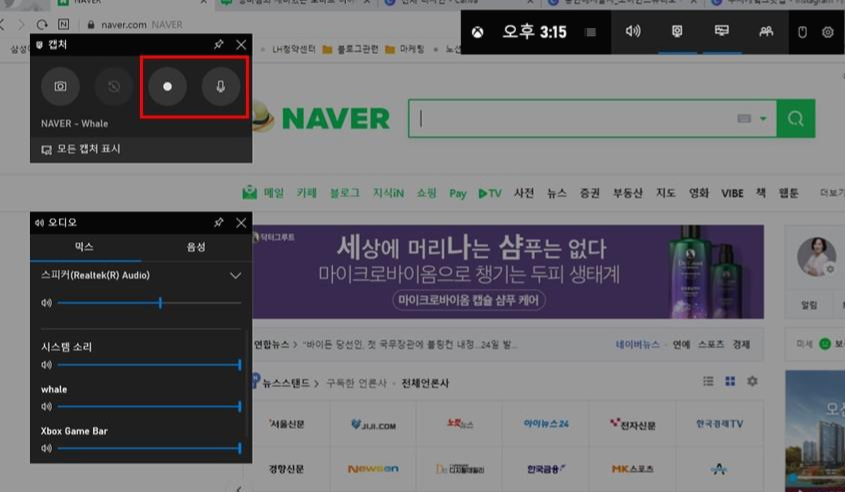Image resolution: width=845 pixels, height=492 pixels.
Task: Open Game Bar settings gear
Action: 828,32
